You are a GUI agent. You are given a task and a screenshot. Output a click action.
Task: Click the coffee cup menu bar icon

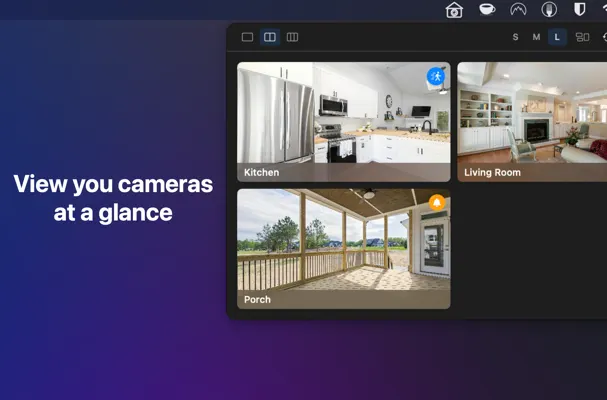coord(487,9)
